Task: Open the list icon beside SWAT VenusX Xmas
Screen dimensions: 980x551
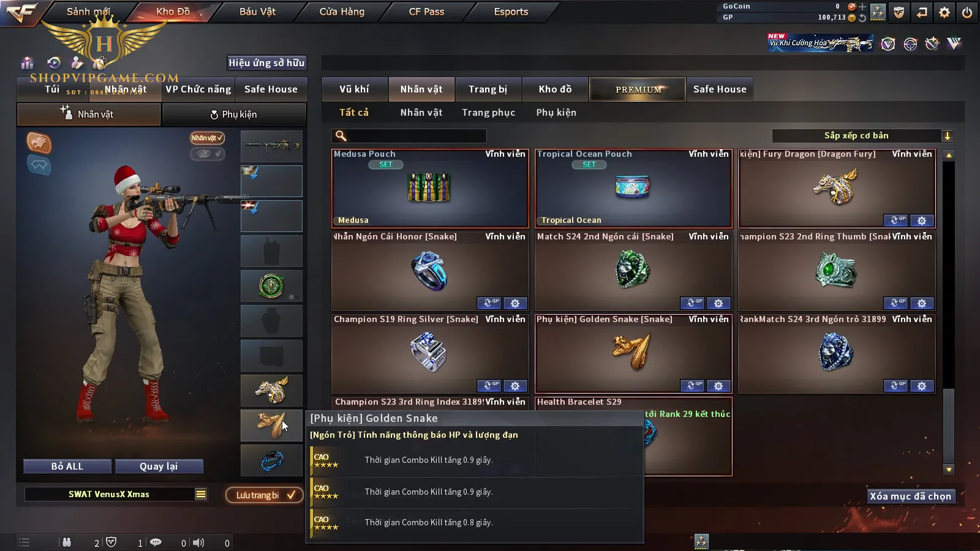Action: (201, 494)
